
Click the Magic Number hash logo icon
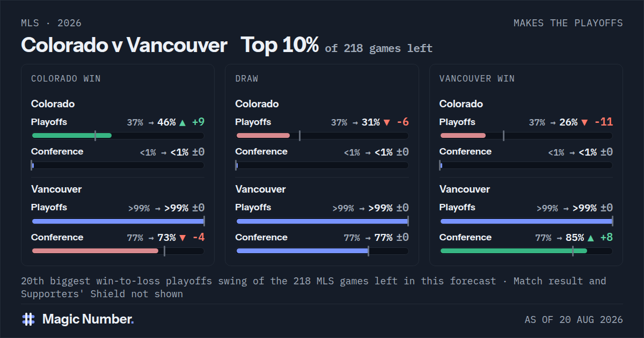28,319
